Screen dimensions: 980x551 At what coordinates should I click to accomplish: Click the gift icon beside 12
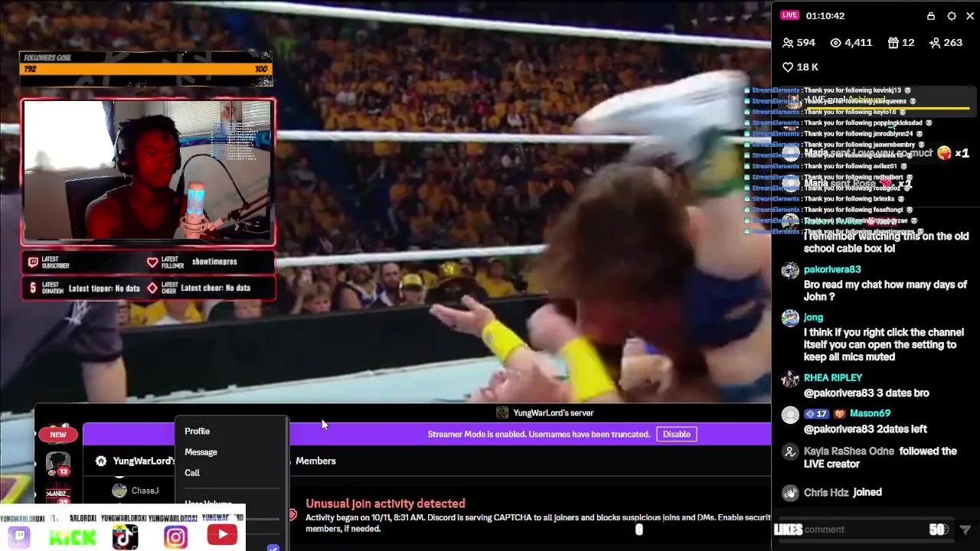893,43
